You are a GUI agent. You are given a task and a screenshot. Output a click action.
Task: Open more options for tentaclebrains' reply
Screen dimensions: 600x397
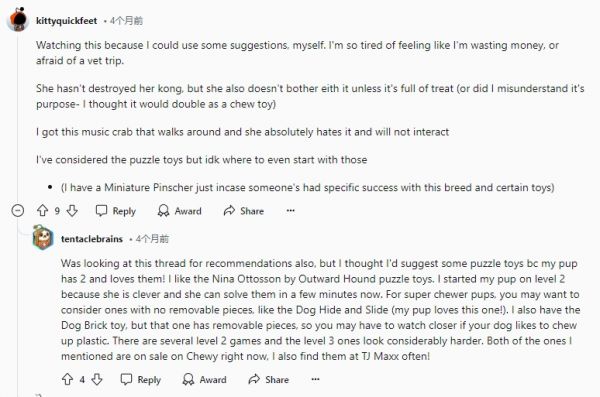click(315, 379)
